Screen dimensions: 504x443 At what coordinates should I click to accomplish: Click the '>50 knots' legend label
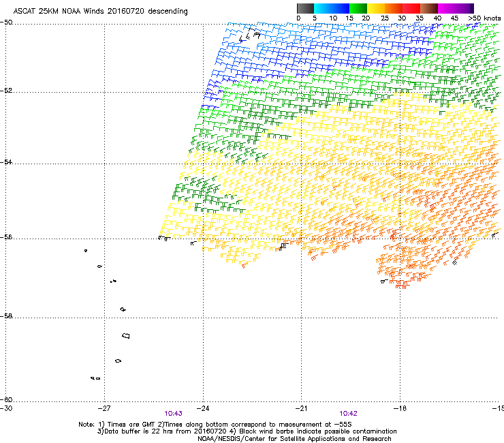[x=484, y=18]
